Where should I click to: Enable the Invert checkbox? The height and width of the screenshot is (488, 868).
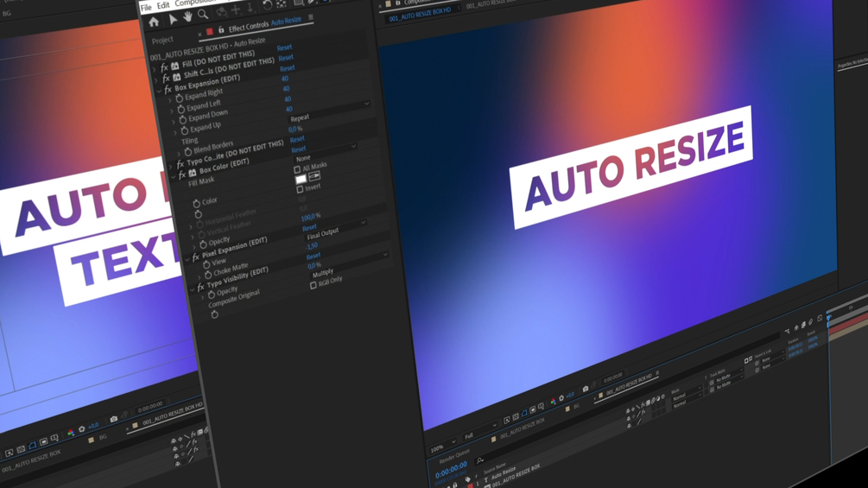tap(300, 189)
